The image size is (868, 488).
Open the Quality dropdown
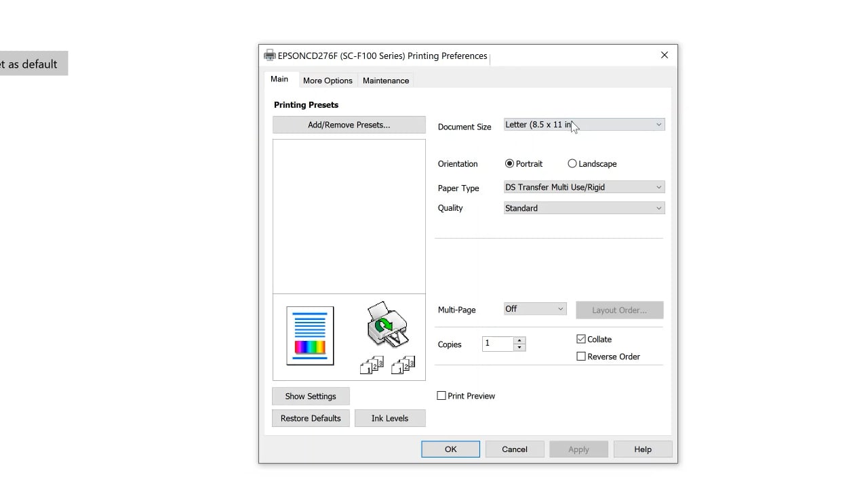coord(584,208)
